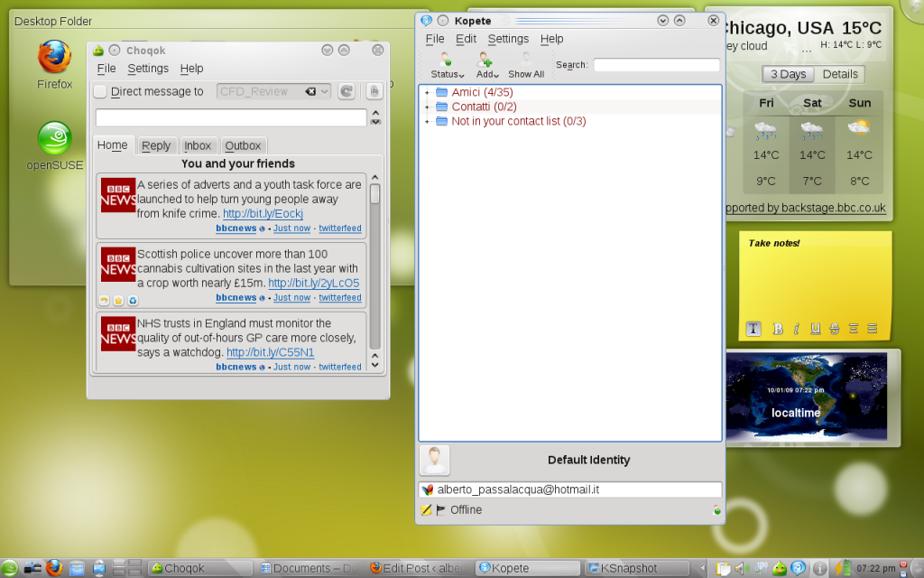Favorite the Scottish police cannabis post
This screenshot has height=578, width=924.
[x=118, y=301]
